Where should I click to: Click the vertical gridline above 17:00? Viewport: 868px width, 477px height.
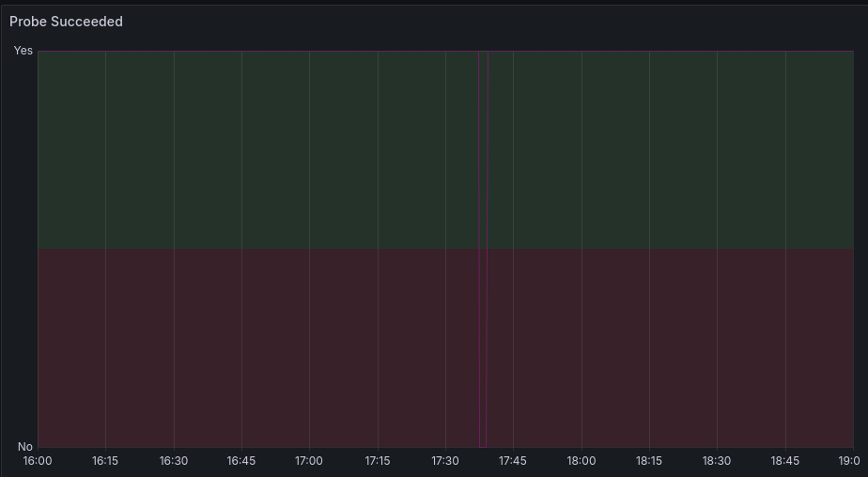pos(309,249)
